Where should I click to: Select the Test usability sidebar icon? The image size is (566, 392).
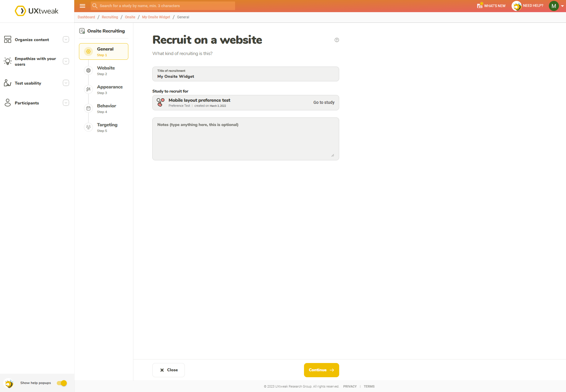(x=8, y=83)
